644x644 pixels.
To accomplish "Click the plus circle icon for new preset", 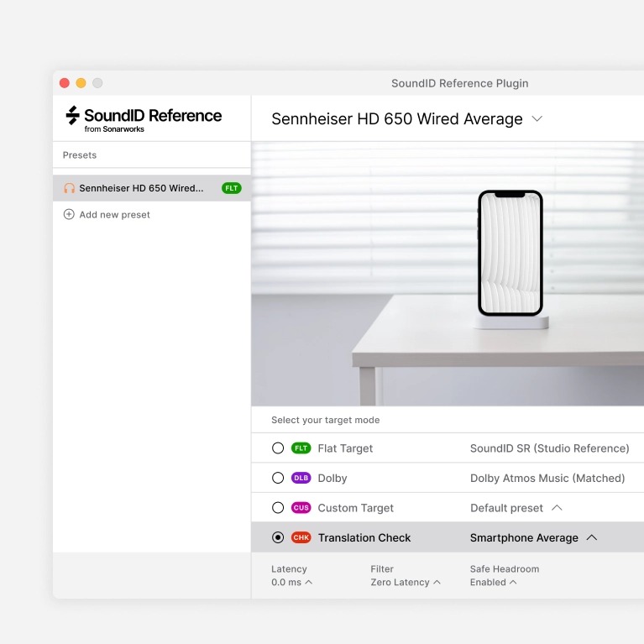I will pyautogui.click(x=69, y=214).
